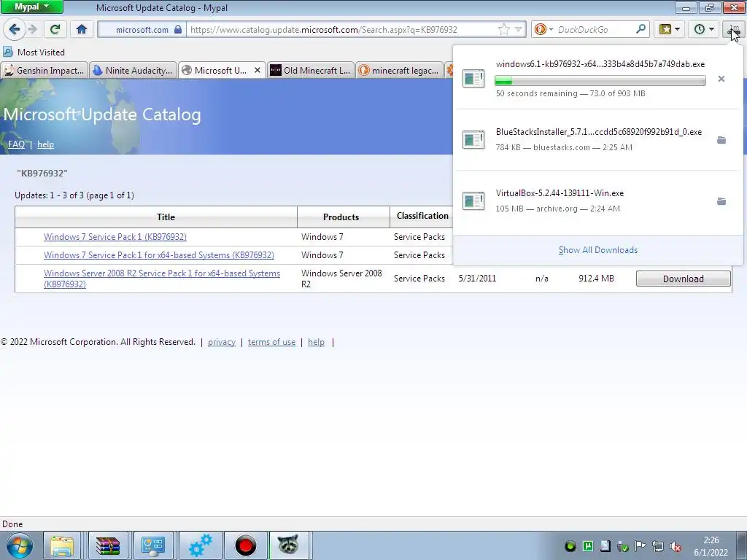The height and width of the screenshot is (560, 747).
Task: Click Download for Windows Server 2008 R2
Action: (x=683, y=279)
